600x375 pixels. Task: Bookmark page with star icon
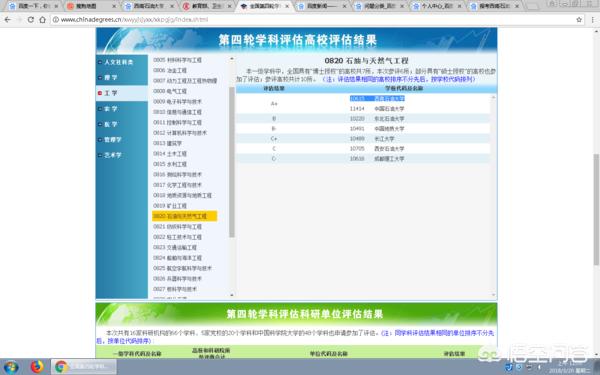click(579, 20)
